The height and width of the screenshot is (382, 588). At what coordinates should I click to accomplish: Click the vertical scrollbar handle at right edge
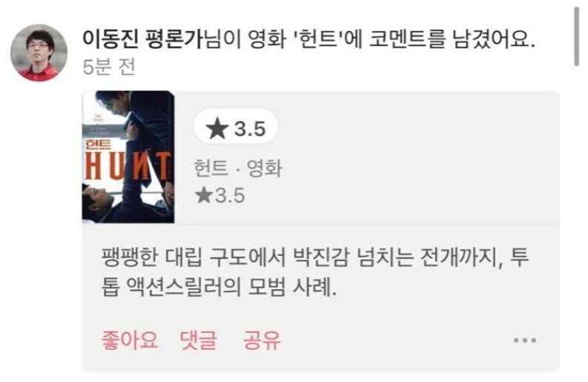click(x=576, y=36)
